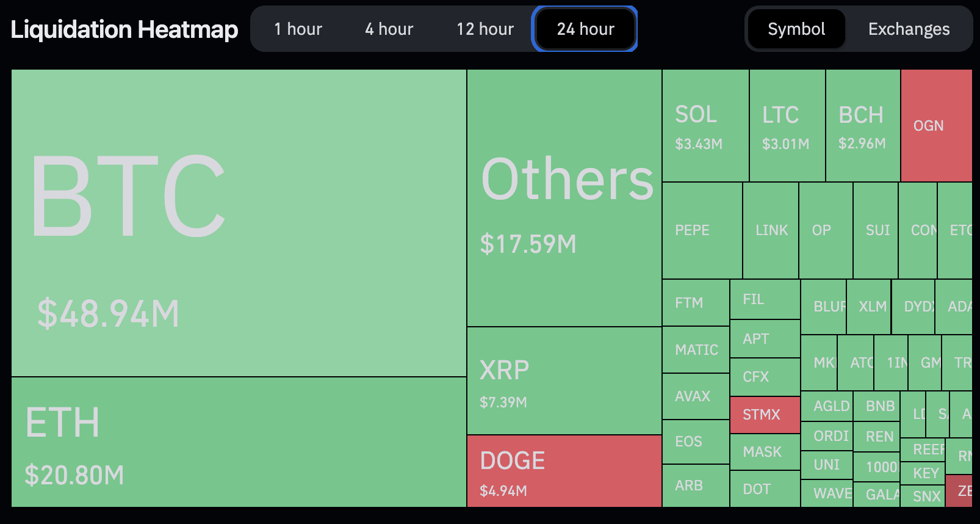Viewport: 980px width, 524px height.
Task: Click the XRP $7.39M tile
Action: click(564, 381)
